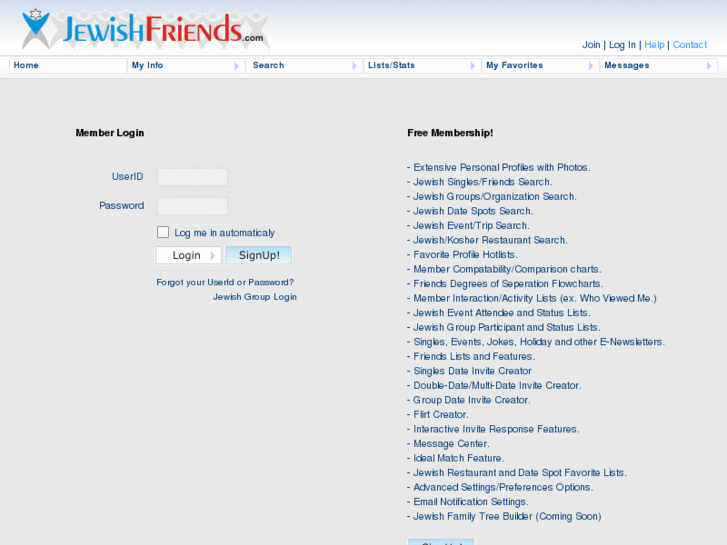
Task: Select Extensive Personal Profiles with Photos line
Action: click(499, 167)
